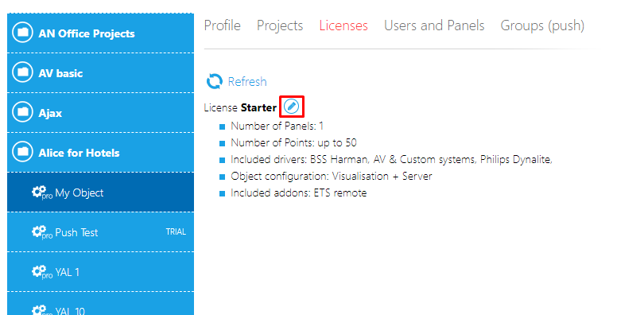Click the License Starter heading text
This screenshot has height=315, width=644.
click(x=240, y=108)
